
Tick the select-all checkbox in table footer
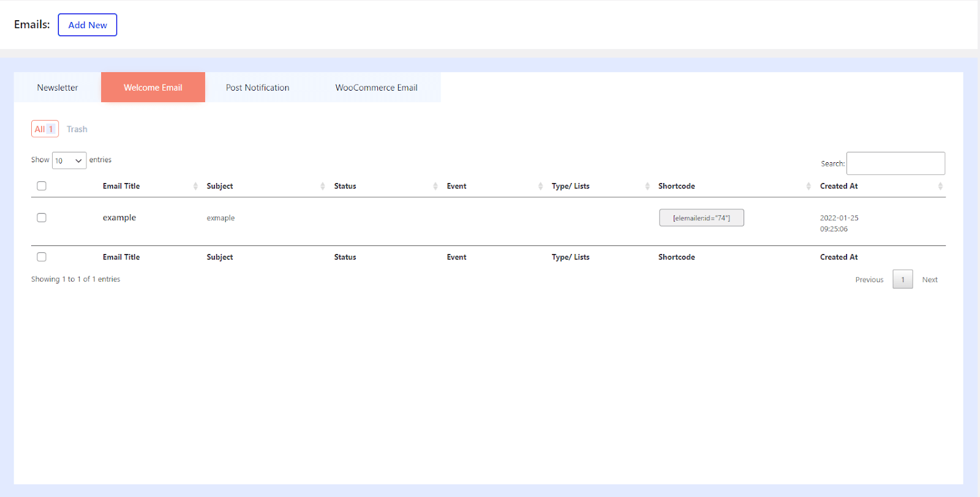coord(42,257)
